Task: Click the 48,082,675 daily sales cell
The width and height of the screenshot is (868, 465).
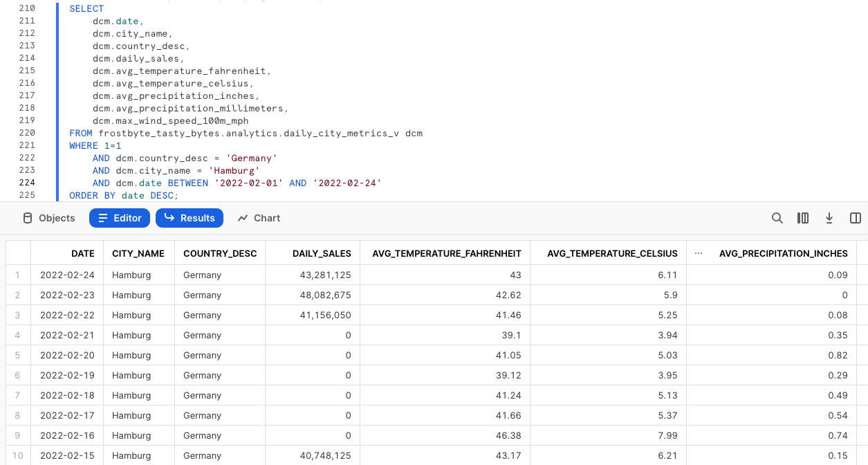Action: (x=322, y=295)
